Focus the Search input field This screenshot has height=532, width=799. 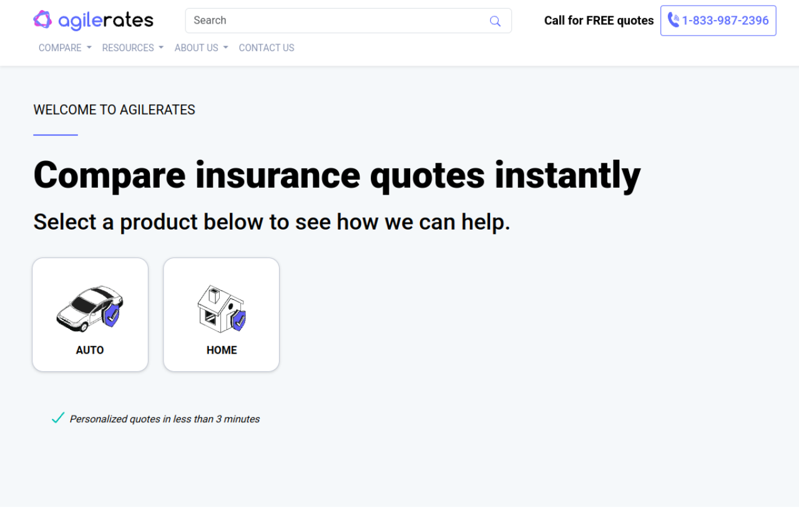(348, 21)
